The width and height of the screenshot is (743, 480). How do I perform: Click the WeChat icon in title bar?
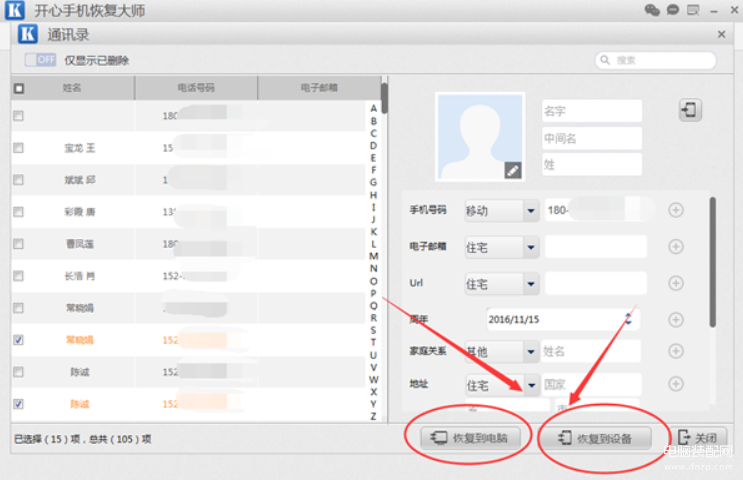[652, 10]
